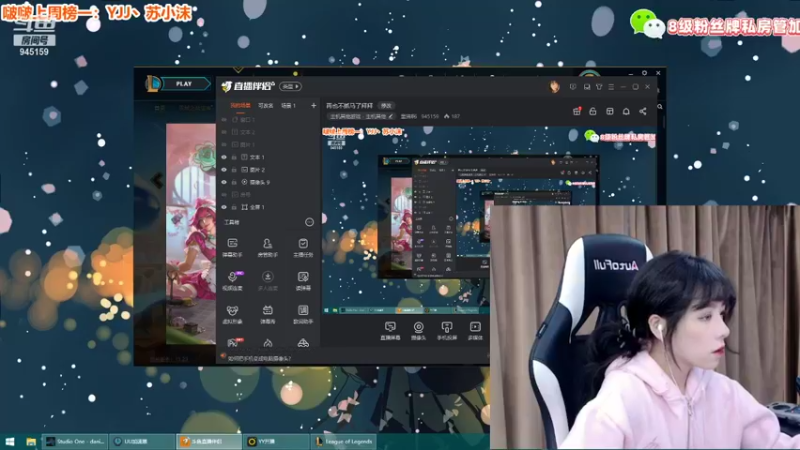Click the PK tool with red badge
This screenshot has height=450, width=800.
234,343
